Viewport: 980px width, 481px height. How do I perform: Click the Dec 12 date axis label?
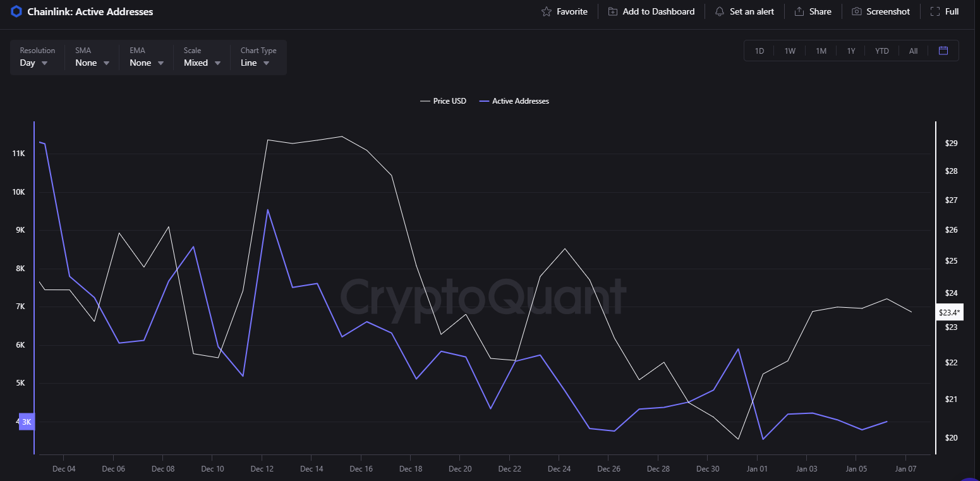pyautogui.click(x=262, y=469)
